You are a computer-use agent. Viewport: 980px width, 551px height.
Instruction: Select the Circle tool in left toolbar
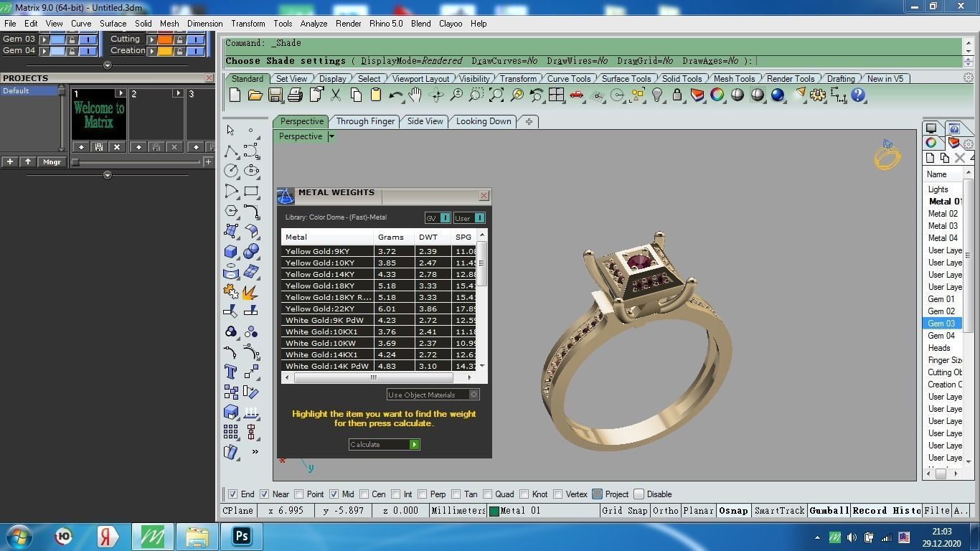coord(230,171)
